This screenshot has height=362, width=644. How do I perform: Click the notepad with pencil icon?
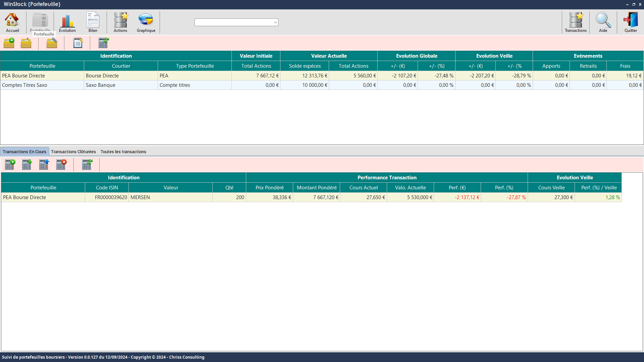pyautogui.click(x=78, y=43)
